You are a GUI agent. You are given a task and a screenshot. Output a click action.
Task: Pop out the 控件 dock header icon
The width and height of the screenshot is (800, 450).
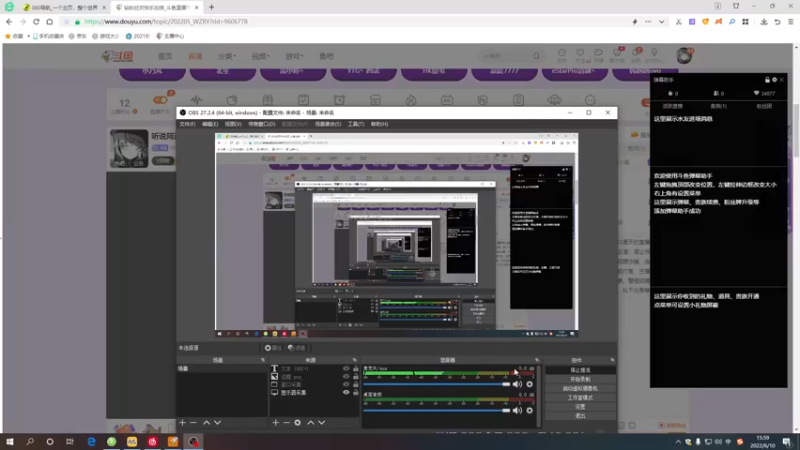[612, 360]
